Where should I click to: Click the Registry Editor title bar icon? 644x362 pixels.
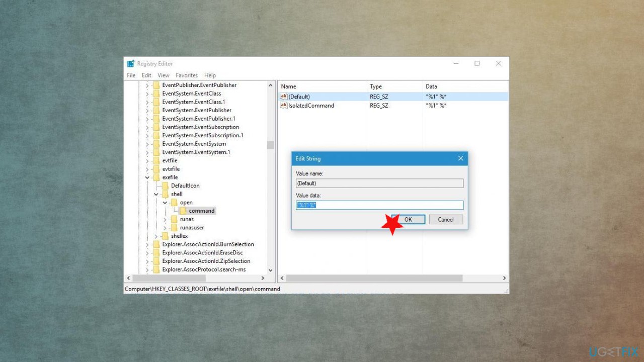click(130, 63)
